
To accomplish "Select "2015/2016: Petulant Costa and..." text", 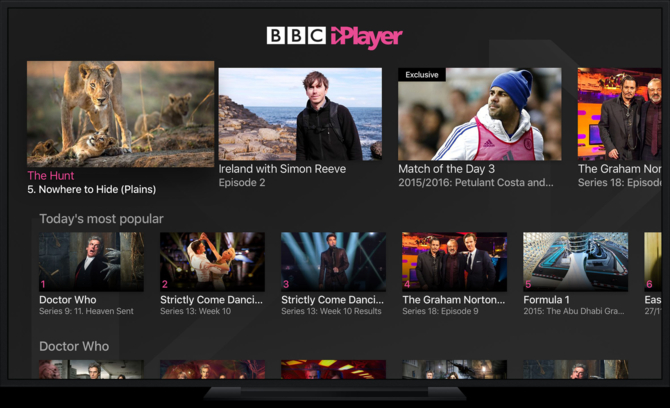I will (x=476, y=182).
